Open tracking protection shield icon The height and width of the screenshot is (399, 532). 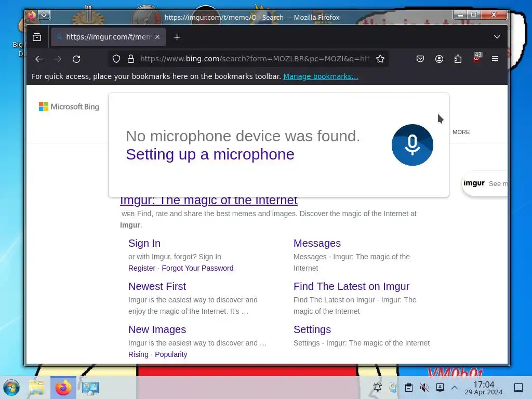[x=116, y=59]
